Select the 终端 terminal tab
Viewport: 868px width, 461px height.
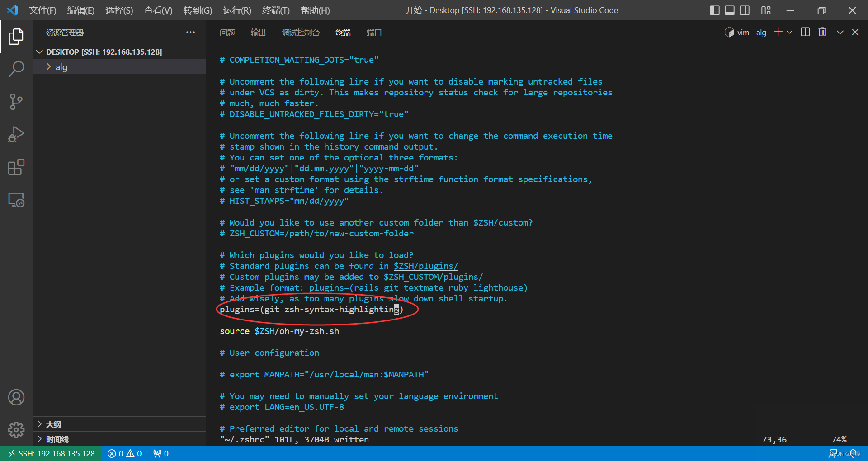click(343, 33)
